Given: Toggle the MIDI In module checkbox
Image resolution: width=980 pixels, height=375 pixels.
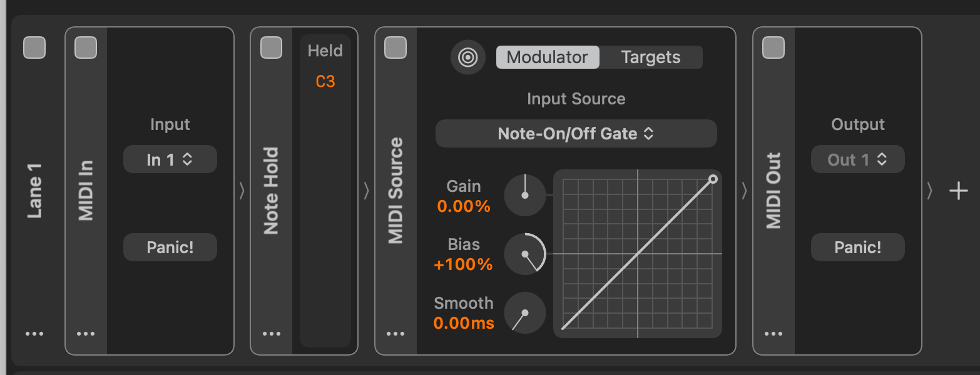Looking at the screenshot, I should [x=86, y=47].
